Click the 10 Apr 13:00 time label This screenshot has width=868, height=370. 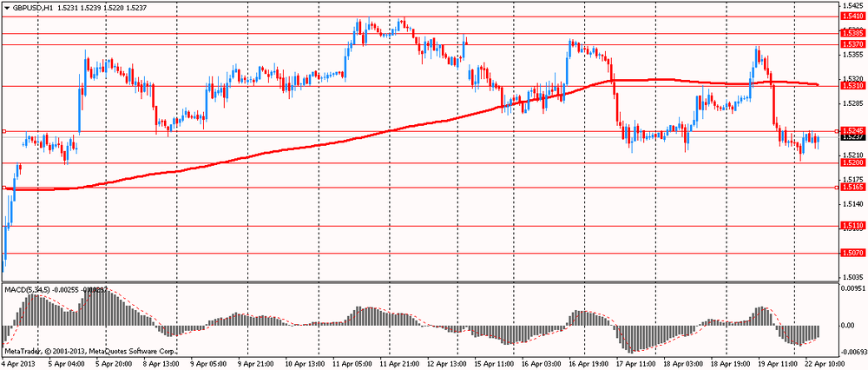303,365
